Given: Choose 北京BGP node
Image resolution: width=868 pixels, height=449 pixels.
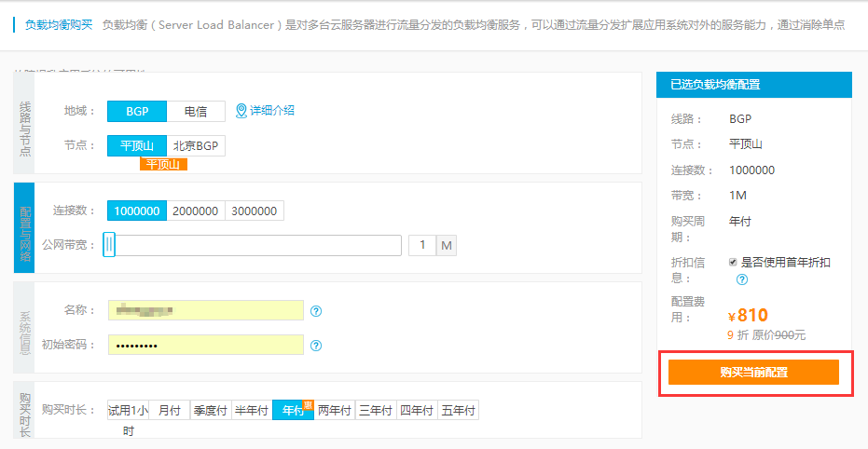Looking at the screenshot, I should [x=196, y=146].
